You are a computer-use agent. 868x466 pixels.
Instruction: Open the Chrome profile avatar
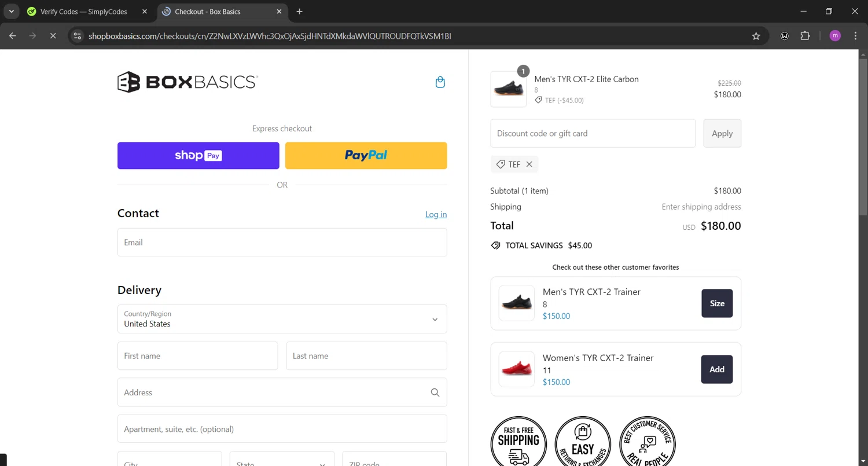[835, 36]
